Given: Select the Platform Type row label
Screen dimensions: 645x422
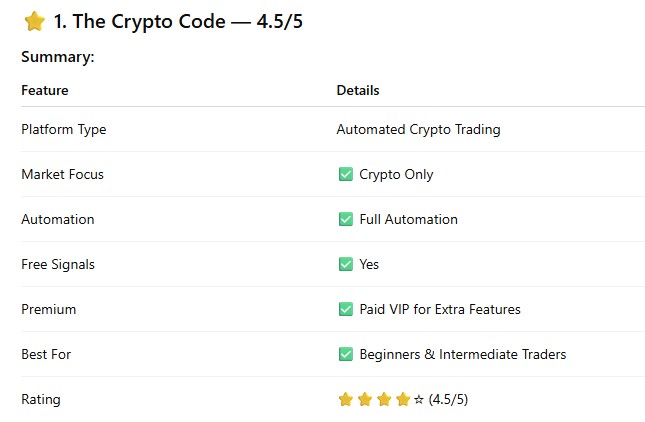Looking at the screenshot, I should (63, 130).
